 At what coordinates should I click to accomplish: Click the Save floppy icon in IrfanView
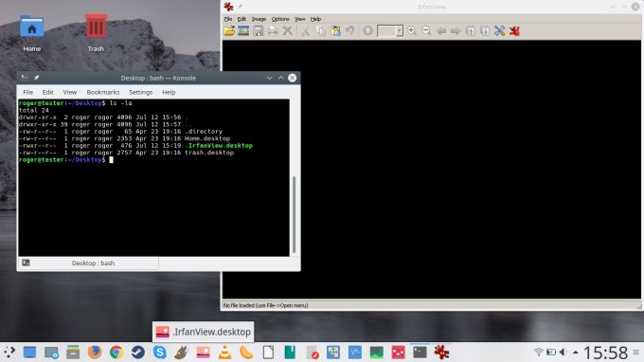click(258, 31)
